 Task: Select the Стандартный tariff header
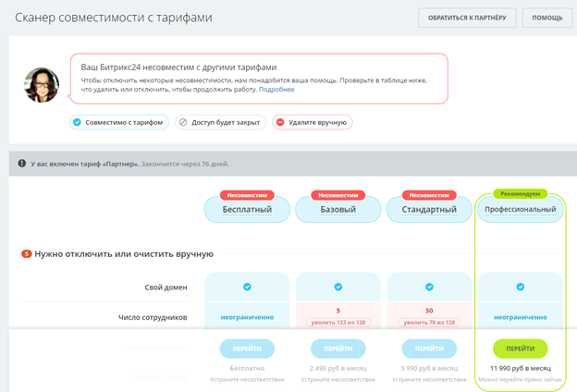pos(429,209)
